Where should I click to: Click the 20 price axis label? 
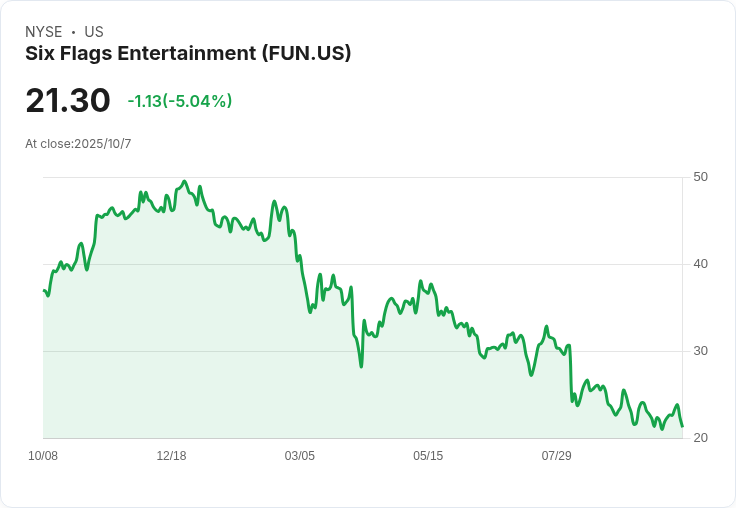coord(700,438)
